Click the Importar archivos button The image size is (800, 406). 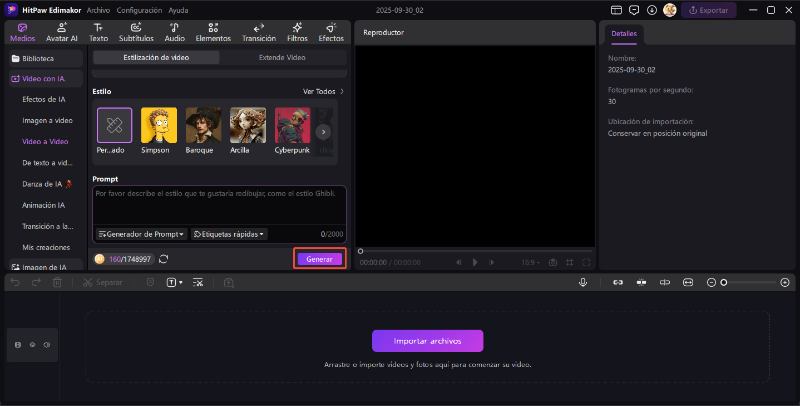click(427, 341)
